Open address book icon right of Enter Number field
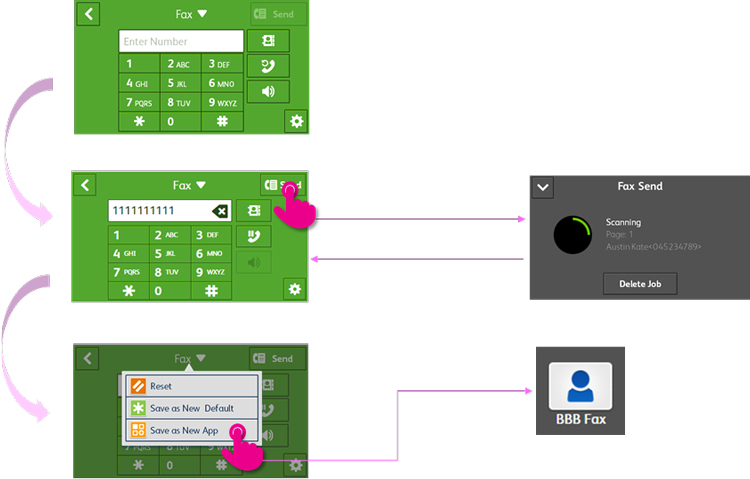The image size is (750, 479). pyautogui.click(x=268, y=41)
